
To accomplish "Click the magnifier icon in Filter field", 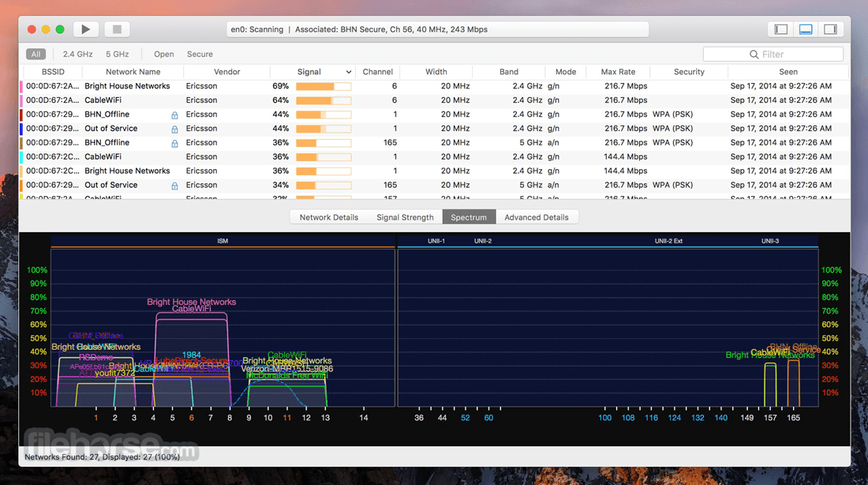I will [754, 55].
